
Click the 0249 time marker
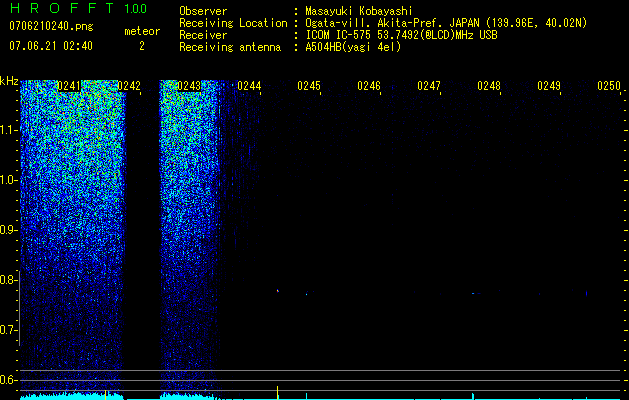coord(549,86)
